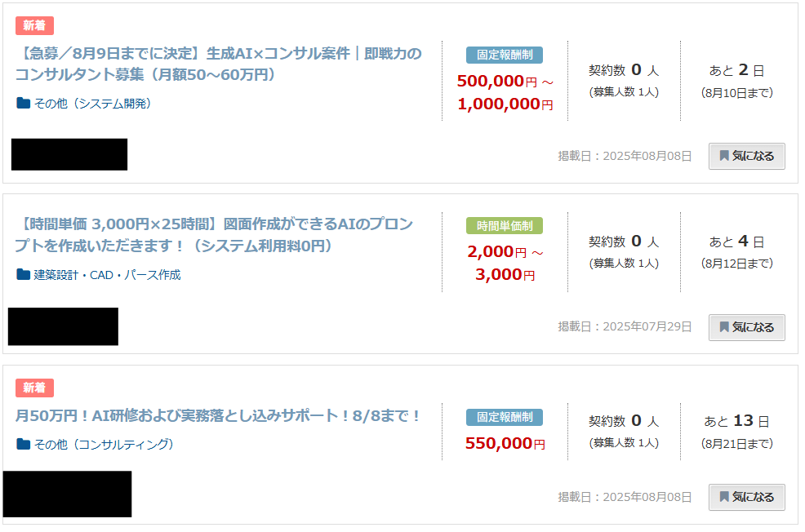This screenshot has height=532, width=805.
Task: Open the AI研修および実務落とし込みサポート job title
Action: (x=218, y=415)
